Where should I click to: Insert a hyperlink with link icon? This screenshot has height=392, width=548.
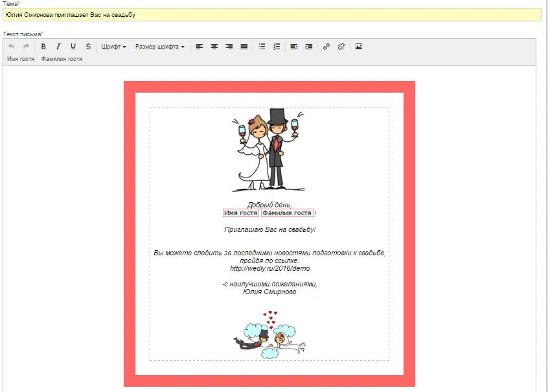pyautogui.click(x=326, y=47)
